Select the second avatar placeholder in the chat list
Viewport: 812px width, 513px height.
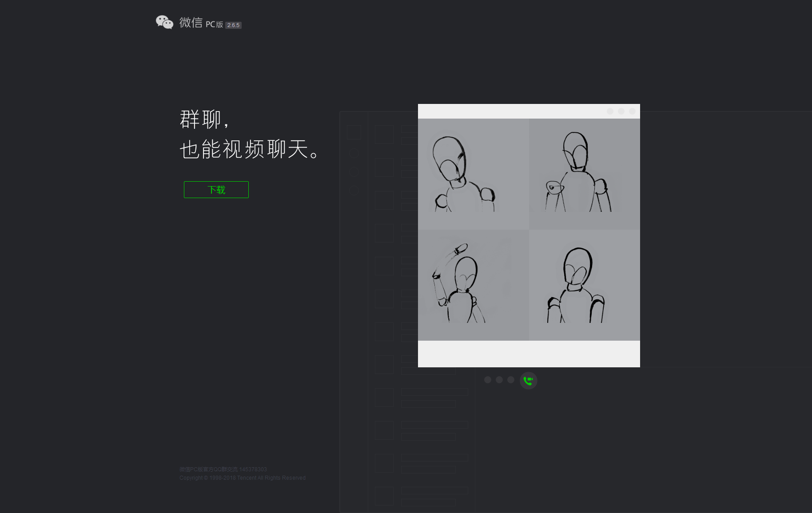pos(384,168)
